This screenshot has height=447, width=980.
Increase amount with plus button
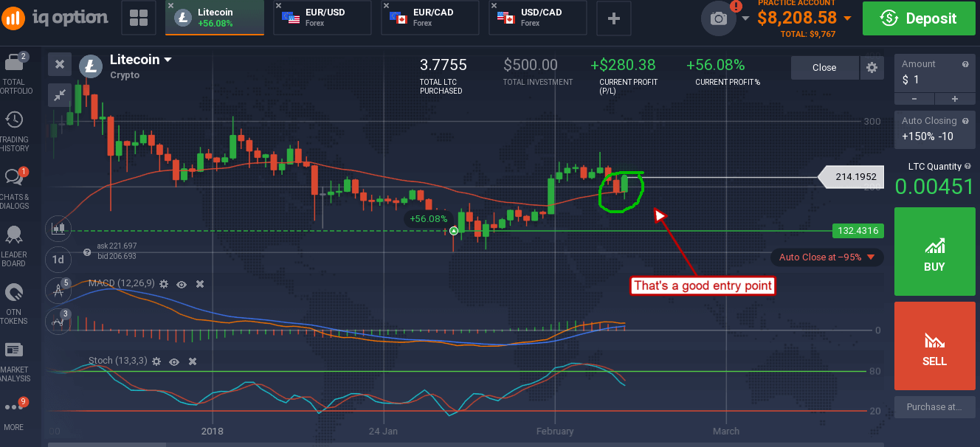click(x=954, y=99)
